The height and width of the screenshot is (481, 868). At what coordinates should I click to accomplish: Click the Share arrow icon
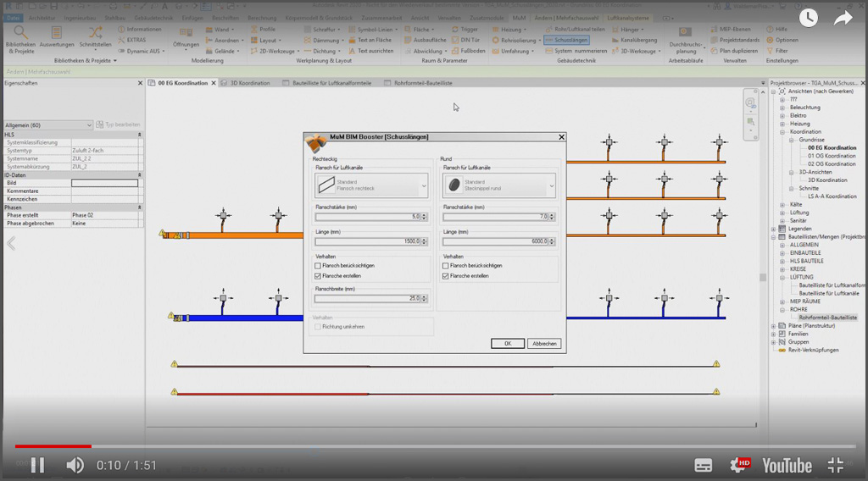843,18
